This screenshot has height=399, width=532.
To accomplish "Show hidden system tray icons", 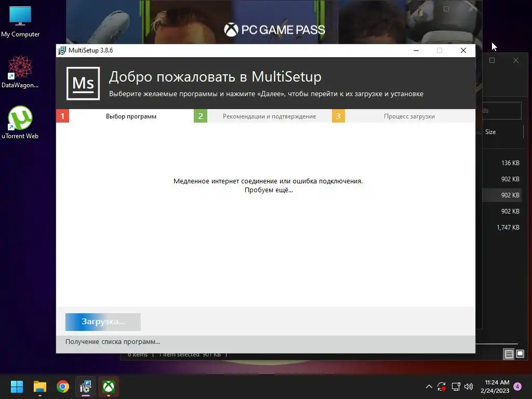I will point(429,387).
